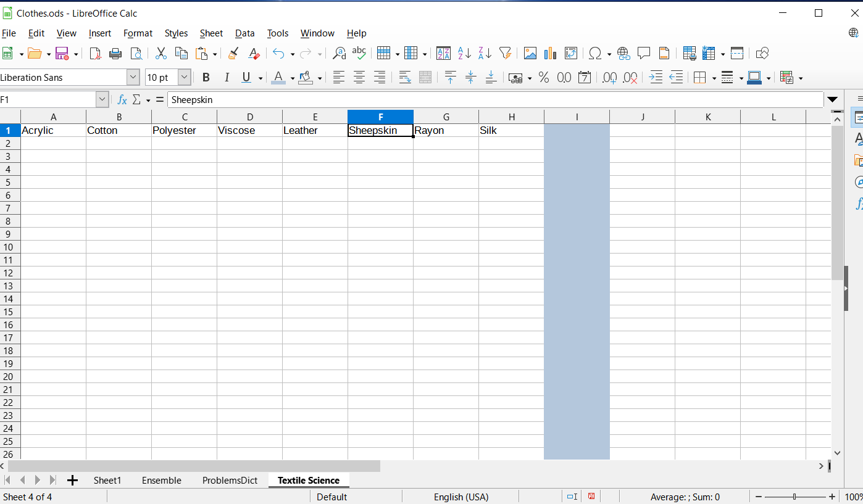Align cell content to top
863x504 pixels.
point(451,77)
